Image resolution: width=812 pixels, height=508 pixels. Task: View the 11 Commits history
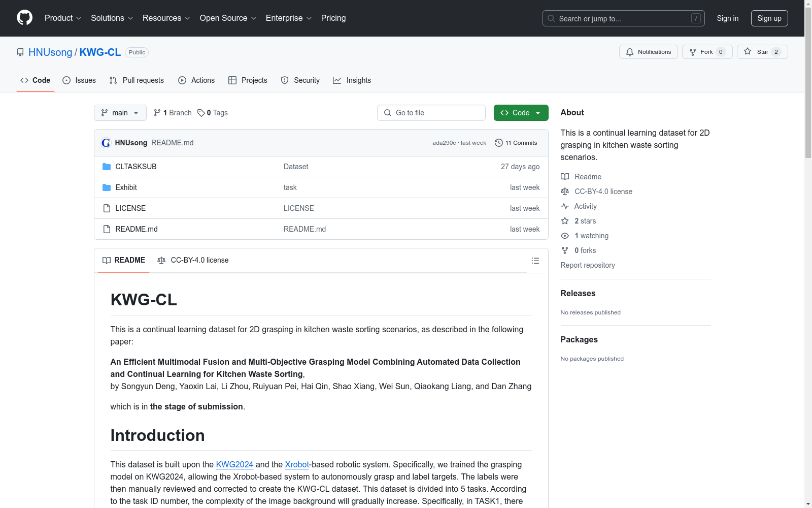(516, 143)
